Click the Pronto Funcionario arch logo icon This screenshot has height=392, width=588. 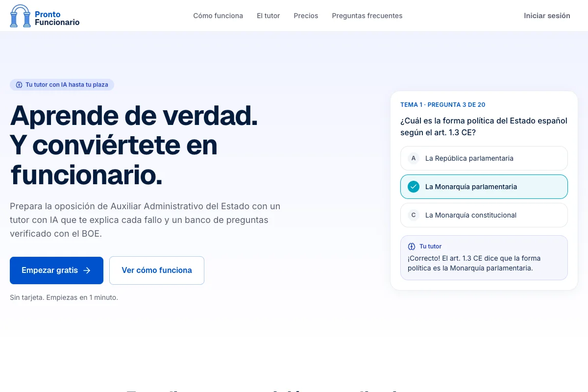(x=20, y=16)
